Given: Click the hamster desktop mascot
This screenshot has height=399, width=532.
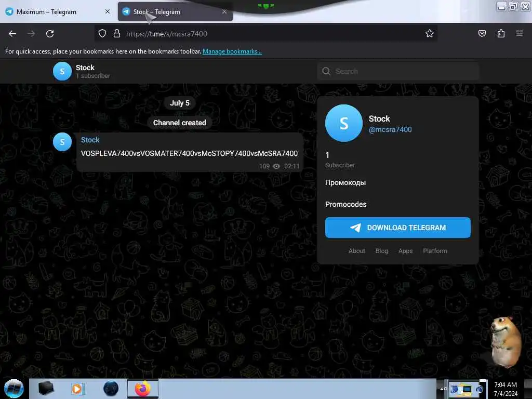Looking at the screenshot, I should pos(506,342).
